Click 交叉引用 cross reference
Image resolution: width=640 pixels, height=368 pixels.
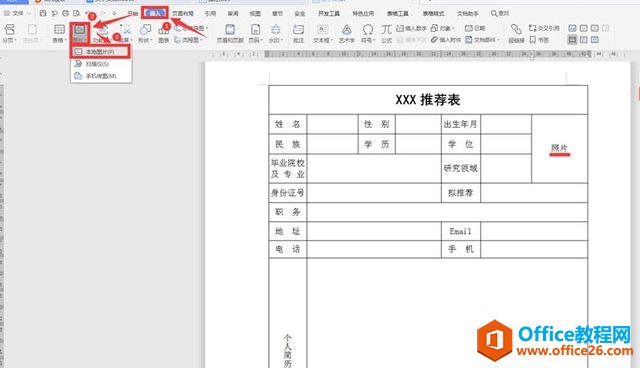pos(544,28)
